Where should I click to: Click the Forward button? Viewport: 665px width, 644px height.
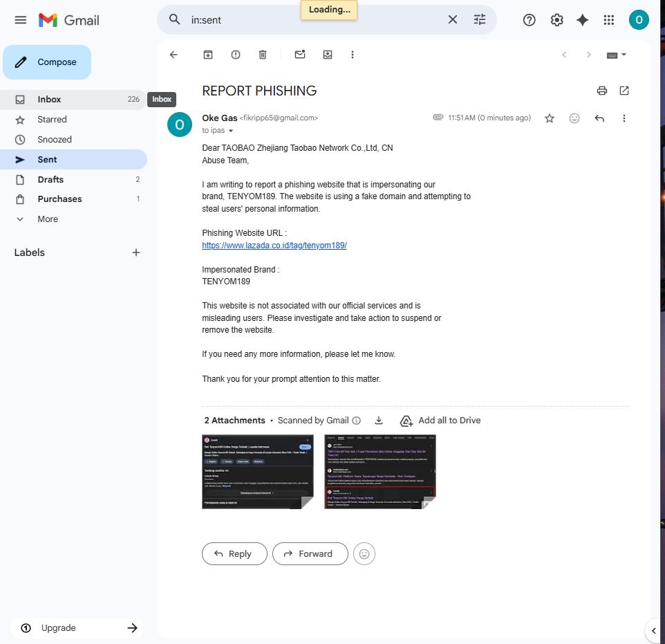(x=310, y=553)
